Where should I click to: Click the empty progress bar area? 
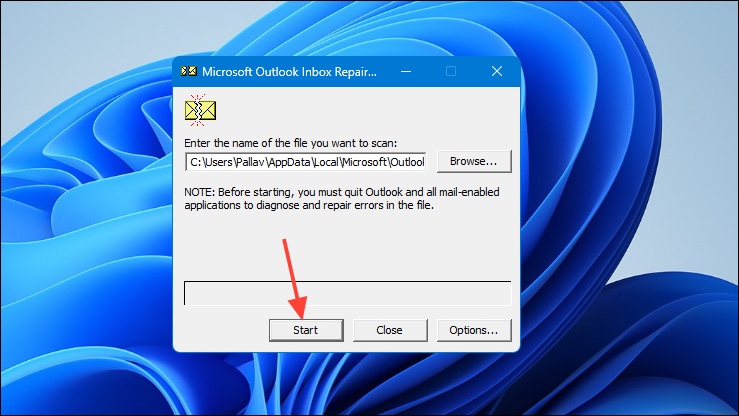click(348, 293)
